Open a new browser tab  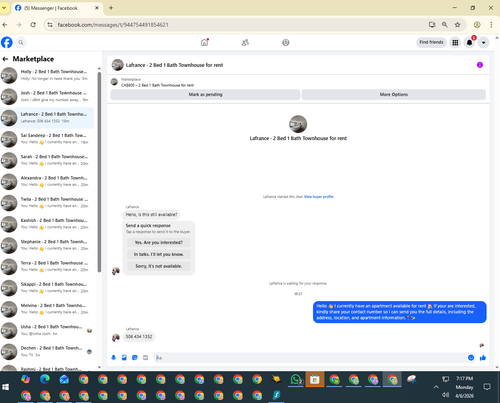click(111, 8)
